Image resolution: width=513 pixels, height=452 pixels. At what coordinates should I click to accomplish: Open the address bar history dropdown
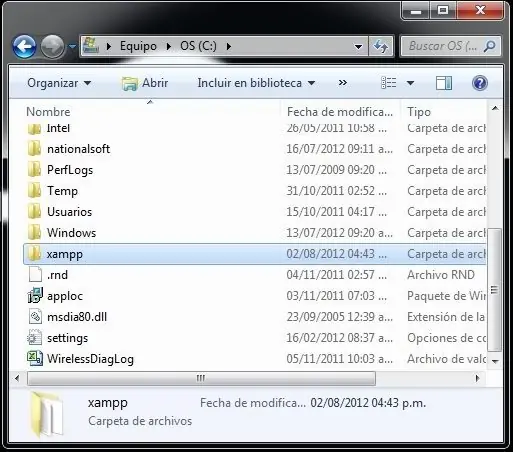point(358,46)
